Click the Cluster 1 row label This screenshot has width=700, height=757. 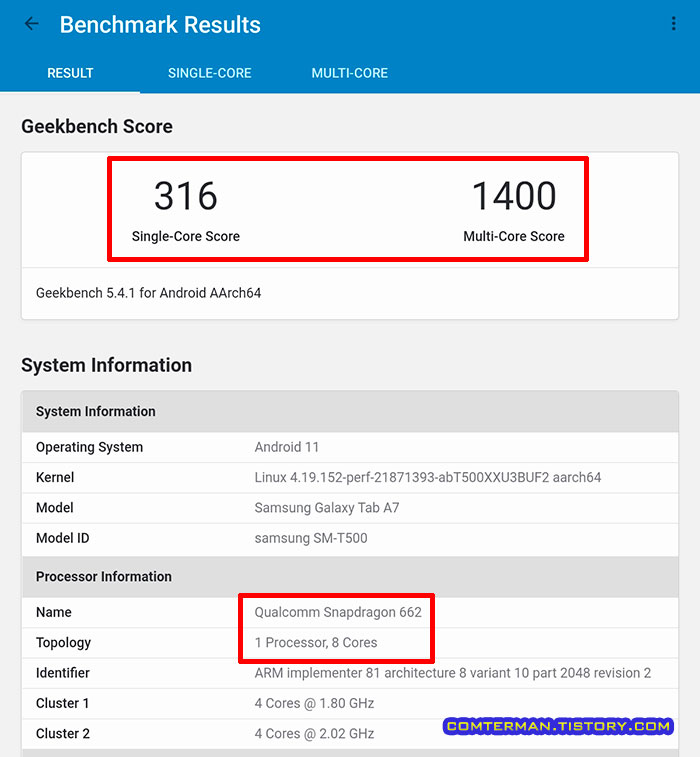tap(63, 703)
